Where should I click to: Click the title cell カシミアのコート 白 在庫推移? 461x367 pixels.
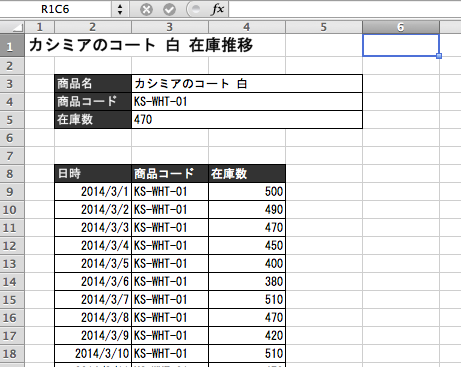pos(141,45)
